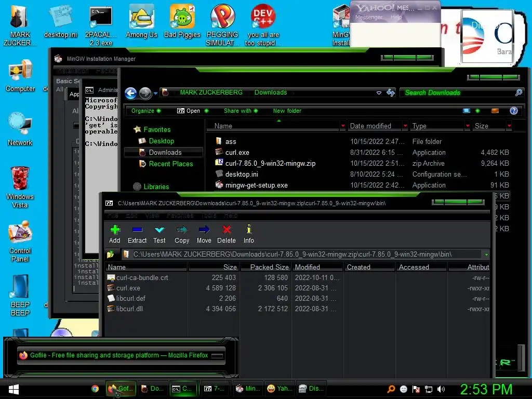The width and height of the screenshot is (532, 399).
Task: Open the Computer desktop icon
Action: [20, 75]
